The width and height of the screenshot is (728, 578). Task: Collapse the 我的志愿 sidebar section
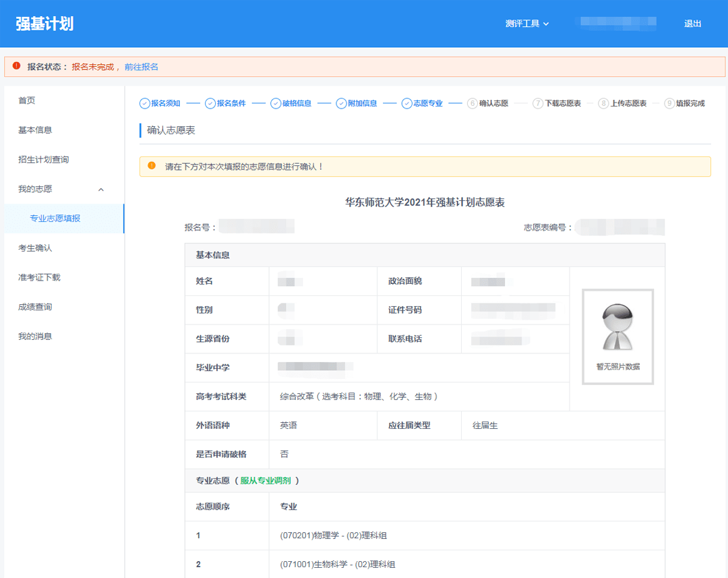(x=101, y=190)
